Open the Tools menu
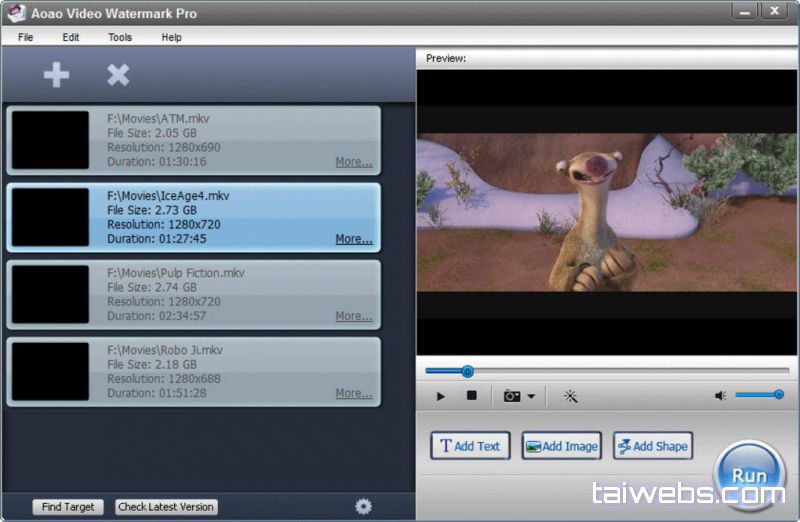 (x=120, y=37)
